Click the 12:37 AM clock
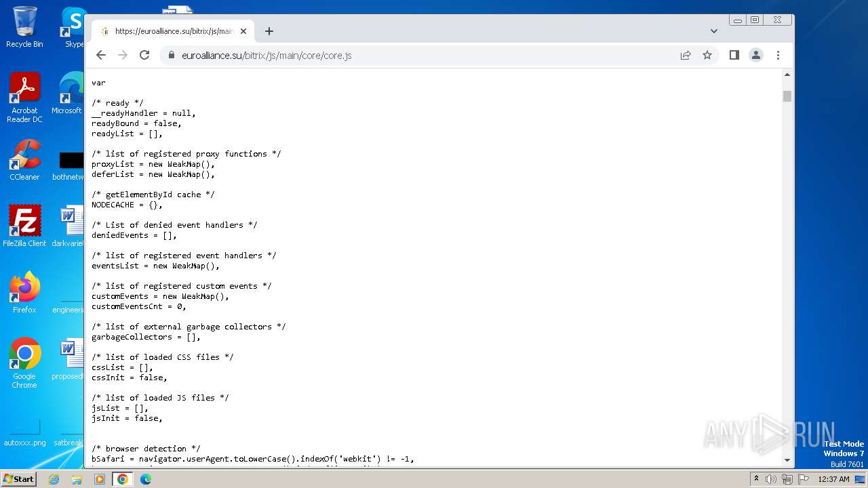Viewport: 868px width, 488px height. point(833,479)
